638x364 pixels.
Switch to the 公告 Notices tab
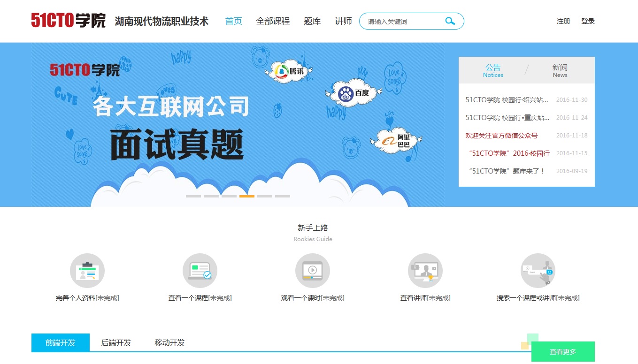pos(493,70)
